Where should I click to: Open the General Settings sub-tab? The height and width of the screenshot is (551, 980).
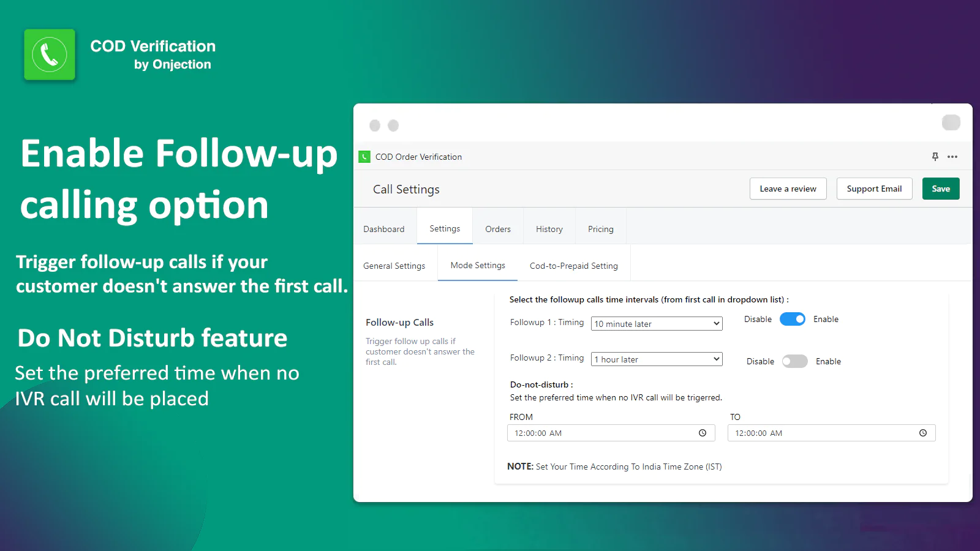[x=394, y=266]
